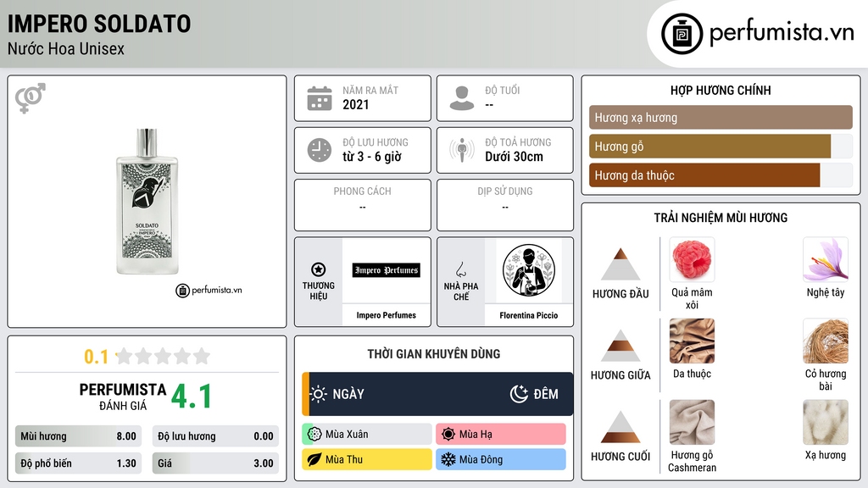Screen dimensions: 868x488
Task: Click the Độ lưu hương 0.00 score bar
Action: point(215,436)
